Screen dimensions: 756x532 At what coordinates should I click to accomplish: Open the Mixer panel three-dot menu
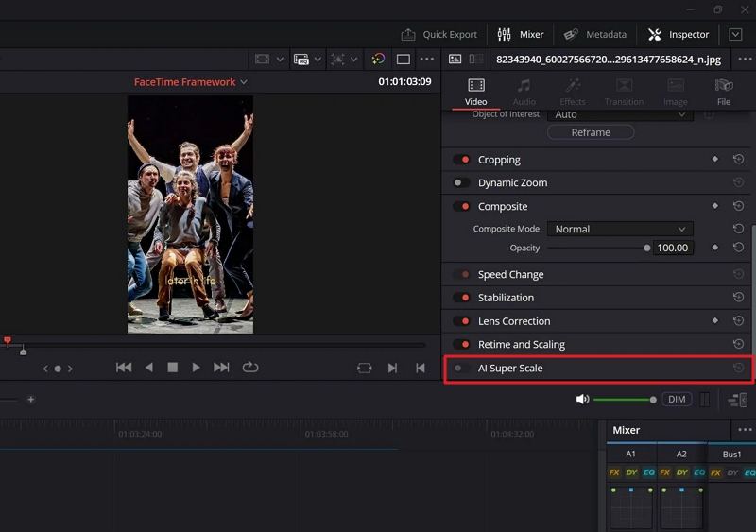coord(745,429)
